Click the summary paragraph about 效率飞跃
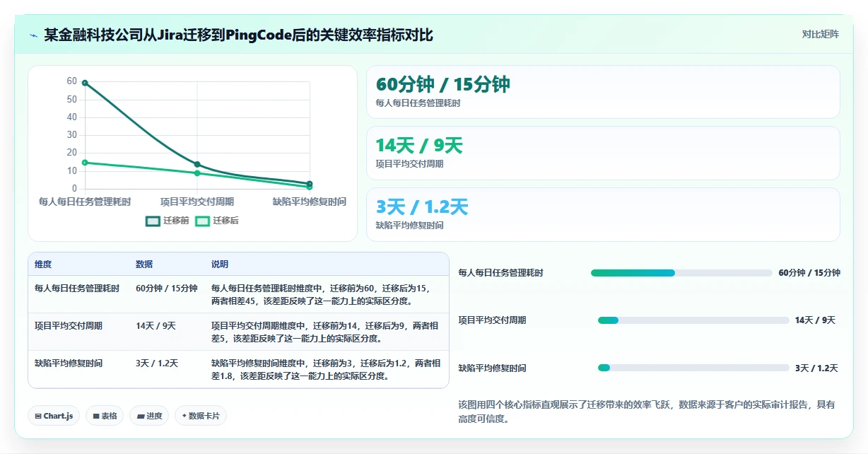The image size is (868, 454). coord(647,412)
